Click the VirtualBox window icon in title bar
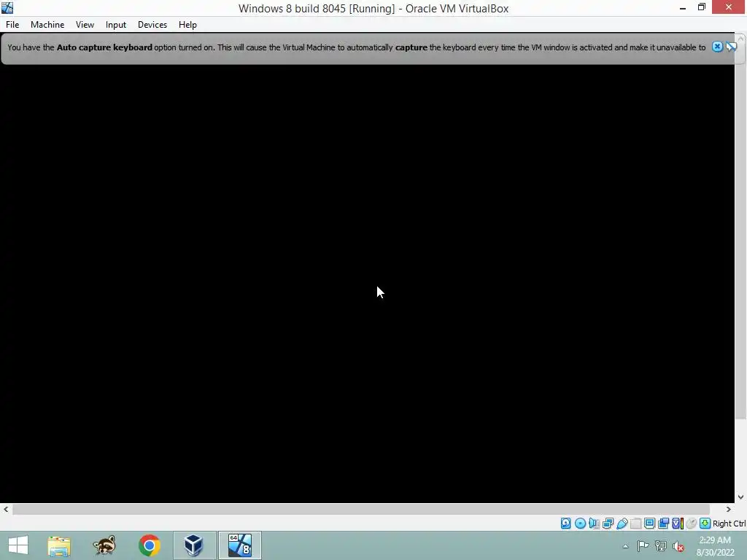 7,7
